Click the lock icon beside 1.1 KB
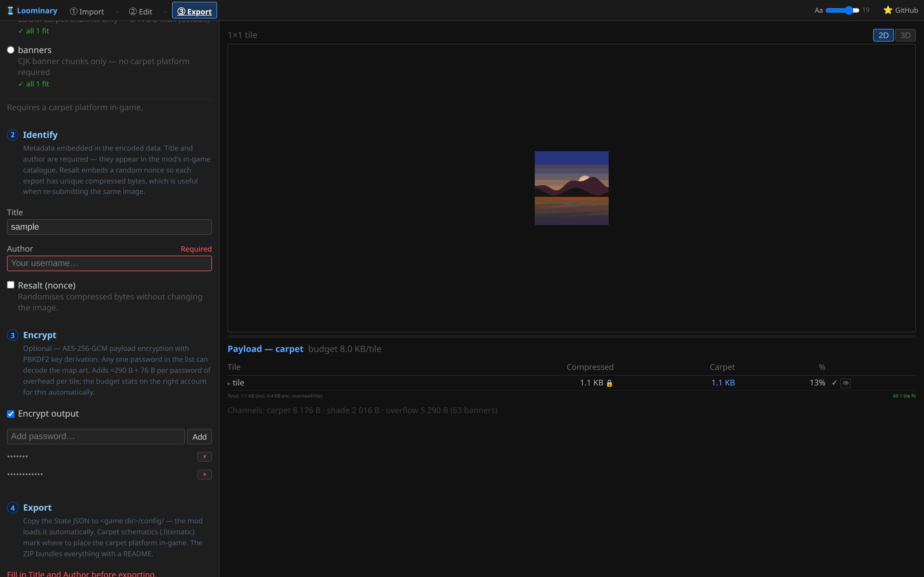924x577 pixels. 609,383
